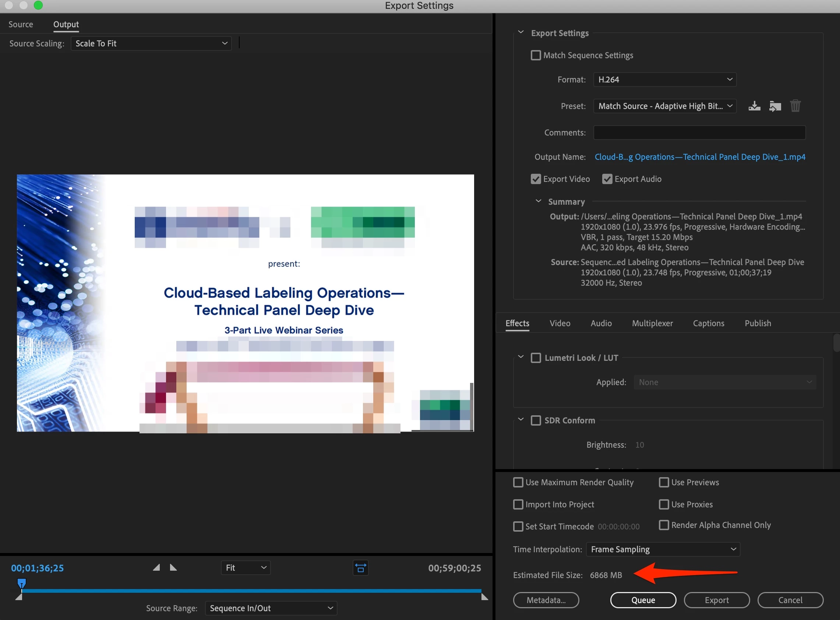Switch to the Source tab
Image resolution: width=840 pixels, height=620 pixels.
coord(21,24)
